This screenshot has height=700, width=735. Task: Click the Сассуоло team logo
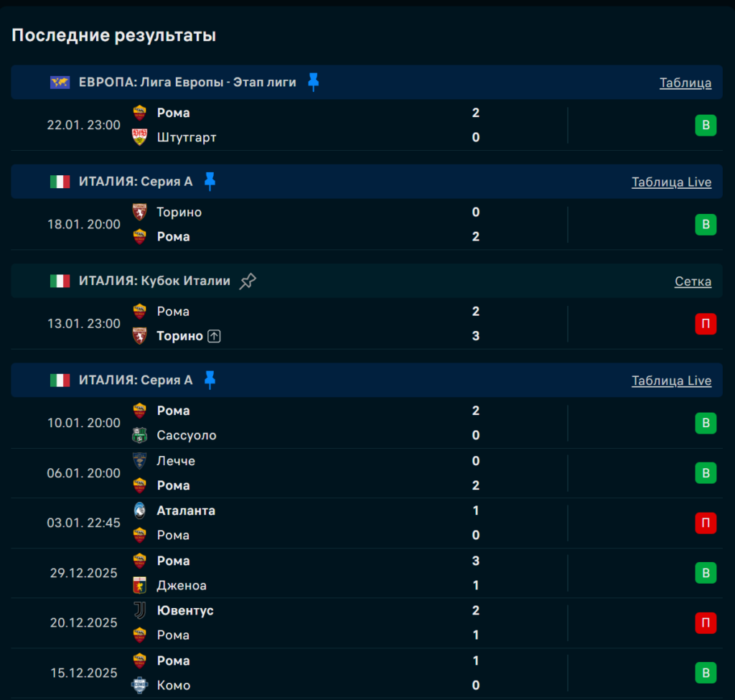pos(140,435)
